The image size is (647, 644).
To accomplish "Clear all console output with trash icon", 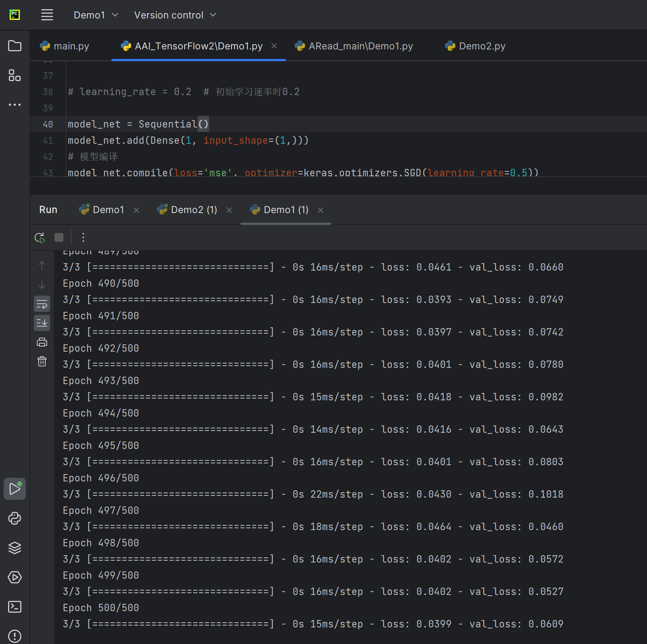I will (42, 362).
